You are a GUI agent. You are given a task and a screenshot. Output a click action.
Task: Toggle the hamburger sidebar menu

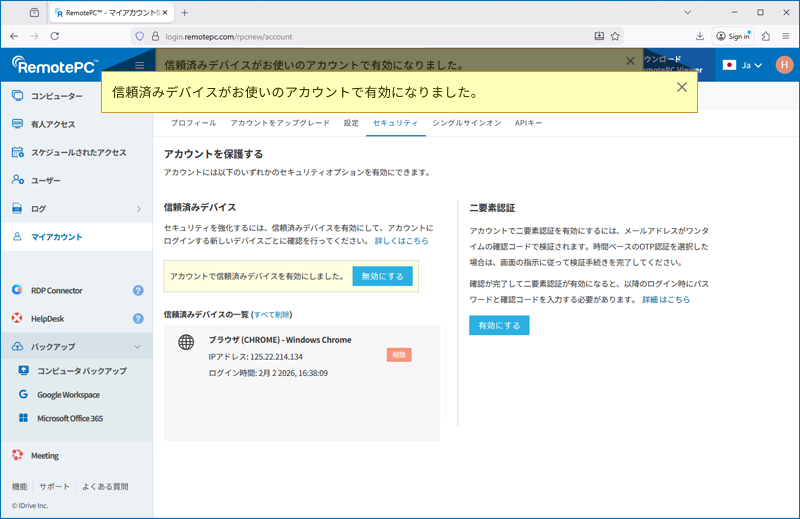139,65
